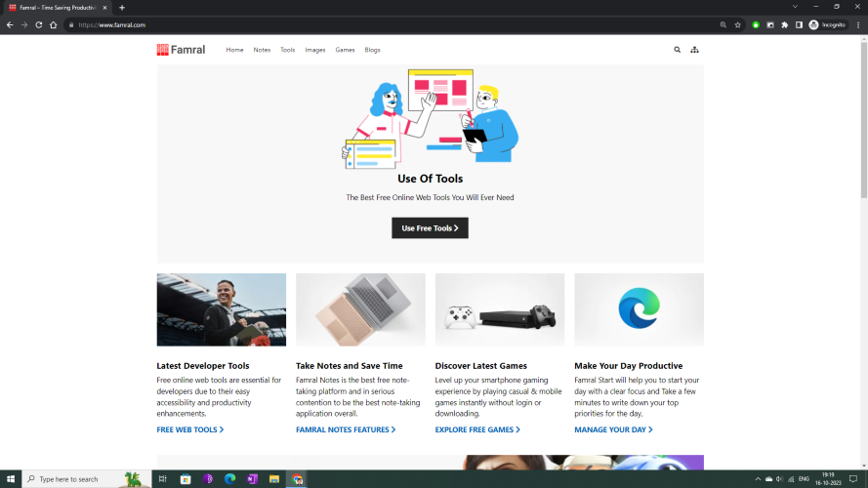The image size is (868, 488).
Task: Click Windows taskbar search box
Action: click(x=87, y=479)
